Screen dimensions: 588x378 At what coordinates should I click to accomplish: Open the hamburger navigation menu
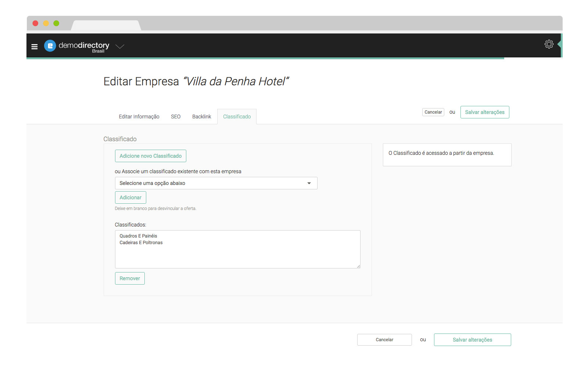tap(35, 47)
